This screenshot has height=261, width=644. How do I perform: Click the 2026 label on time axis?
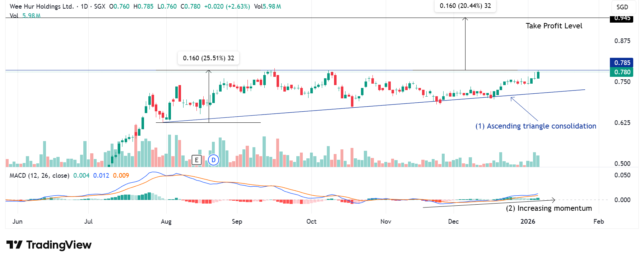tap(528, 222)
